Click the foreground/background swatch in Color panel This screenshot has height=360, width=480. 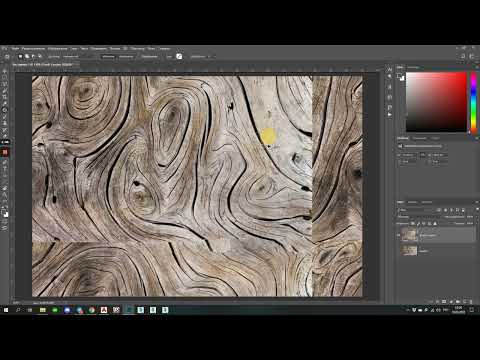(400, 77)
